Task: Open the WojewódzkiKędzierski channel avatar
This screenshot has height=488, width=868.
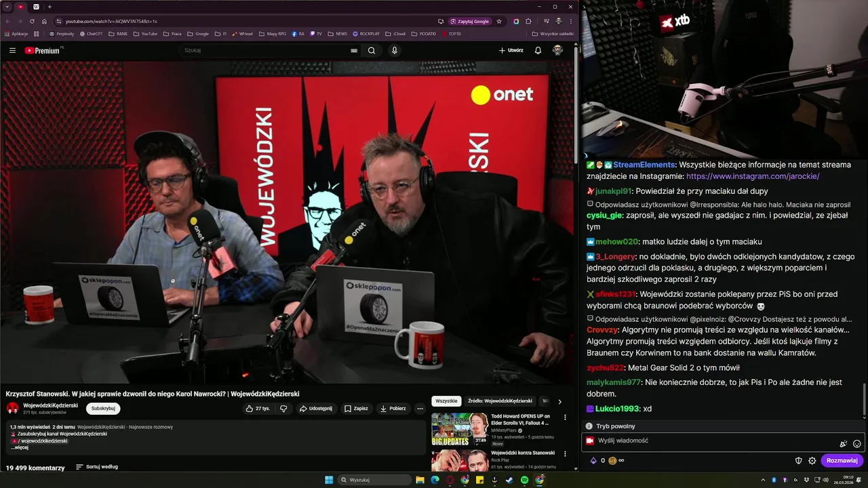Action: click(12, 408)
